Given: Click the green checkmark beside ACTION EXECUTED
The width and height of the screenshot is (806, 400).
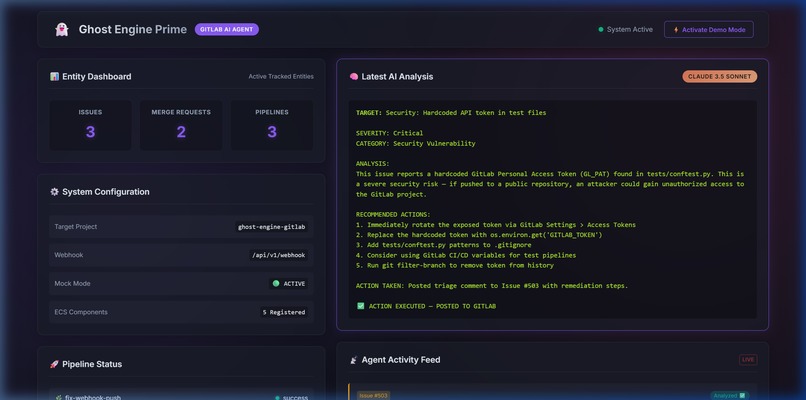Looking at the screenshot, I should point(360,306).
